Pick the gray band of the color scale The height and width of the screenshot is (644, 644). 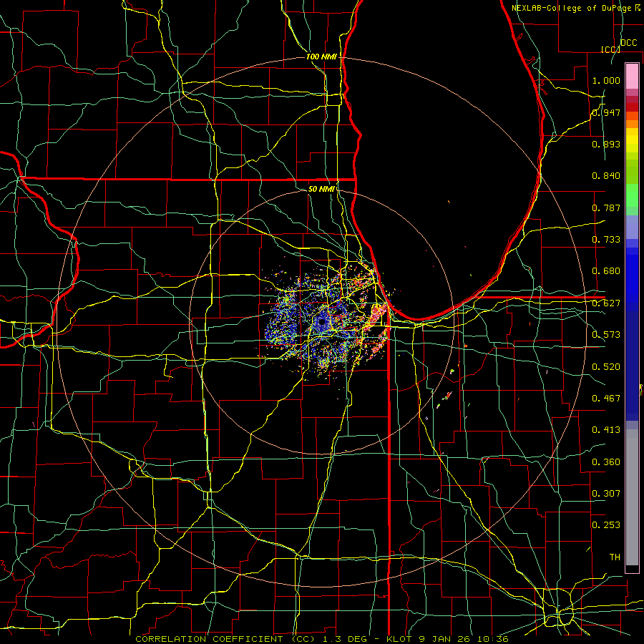click(632, 497)
